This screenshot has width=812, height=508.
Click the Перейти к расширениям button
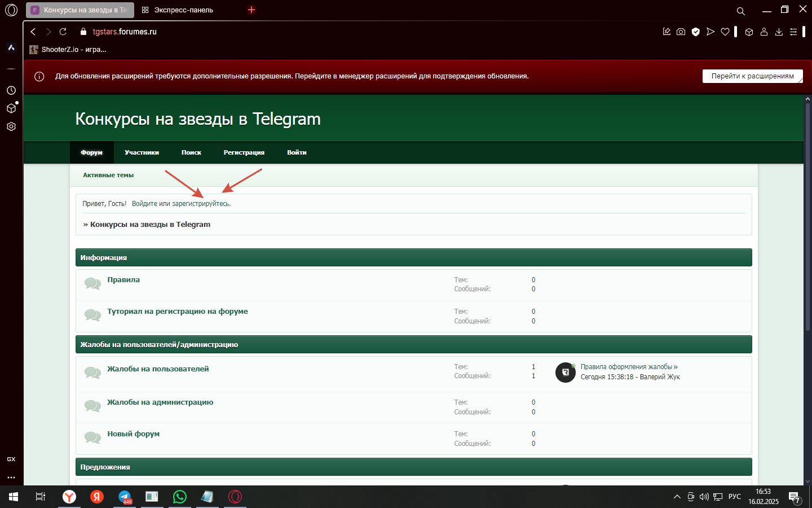point(753,76)
